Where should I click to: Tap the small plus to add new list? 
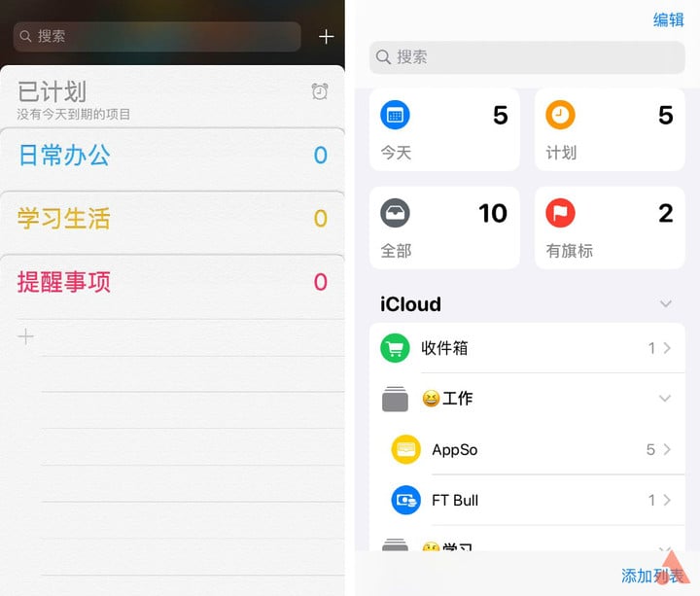click(x=25, y=336)
